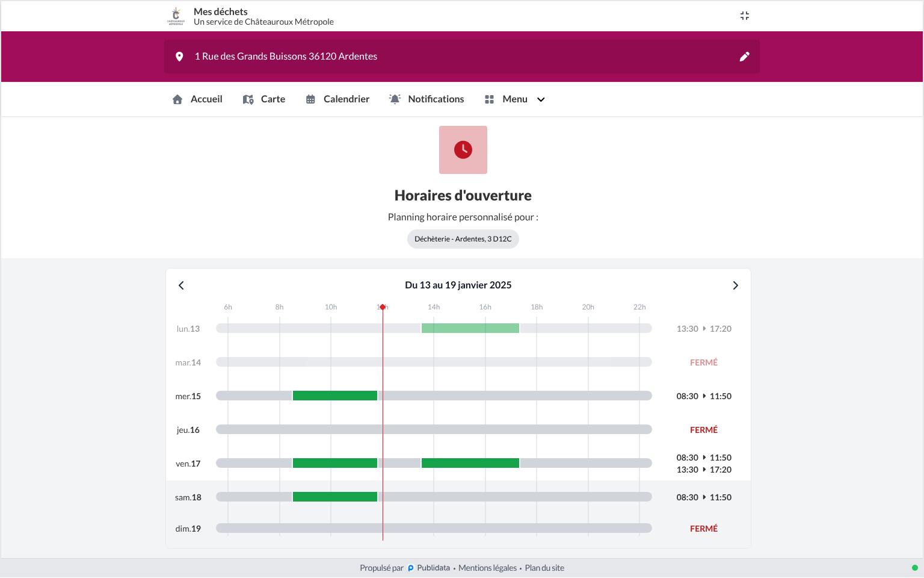Open the Mentions légales link

488,568
